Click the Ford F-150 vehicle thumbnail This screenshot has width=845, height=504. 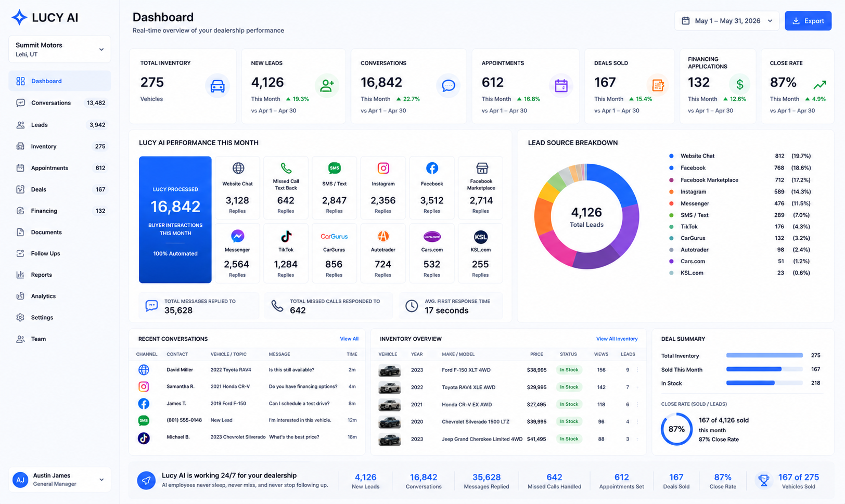[389, 370]
